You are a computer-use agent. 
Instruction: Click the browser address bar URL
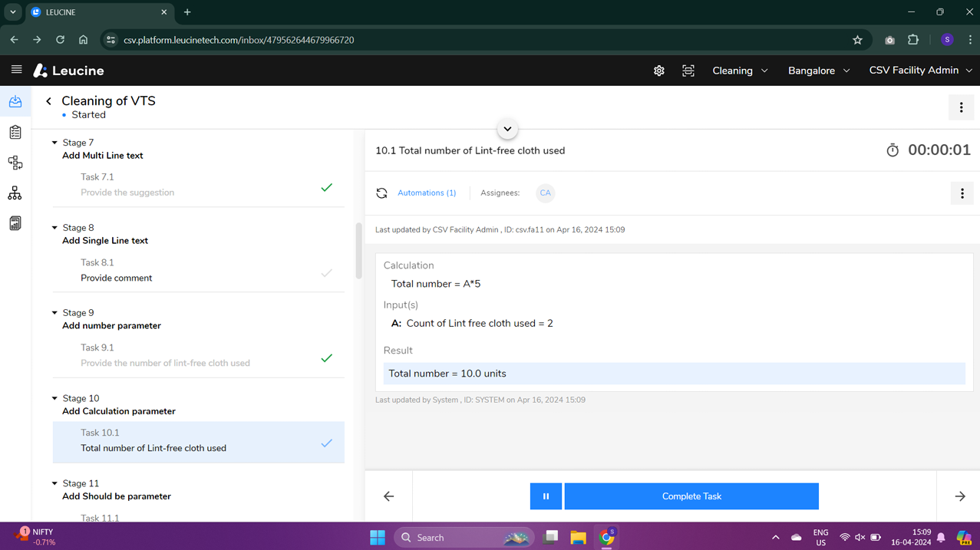pyautogui.click(x=239, y=40)
